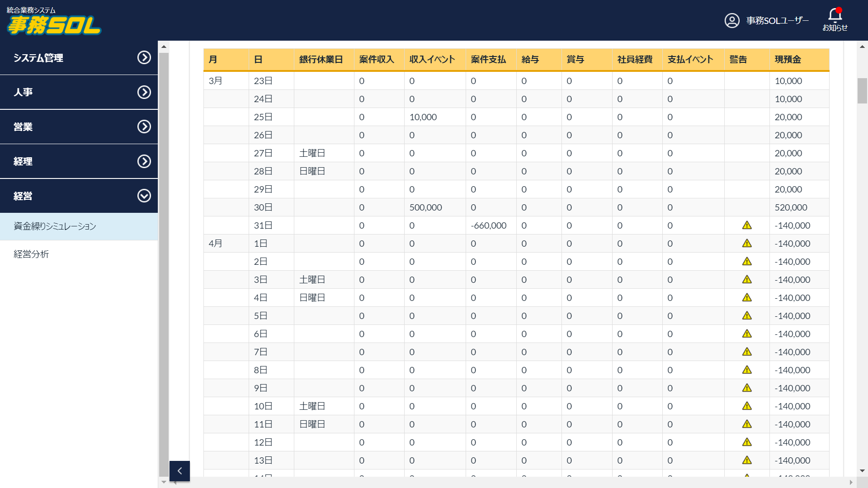868x488 pixels.
Task: Click warning triangle on 31日 row
Action: point(746,225)
